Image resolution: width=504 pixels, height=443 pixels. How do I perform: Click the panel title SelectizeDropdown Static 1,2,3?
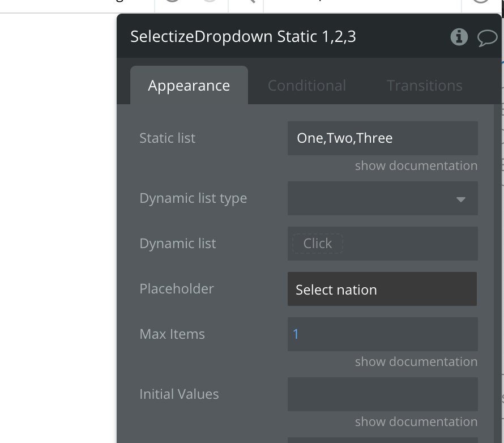coord(243,37)
